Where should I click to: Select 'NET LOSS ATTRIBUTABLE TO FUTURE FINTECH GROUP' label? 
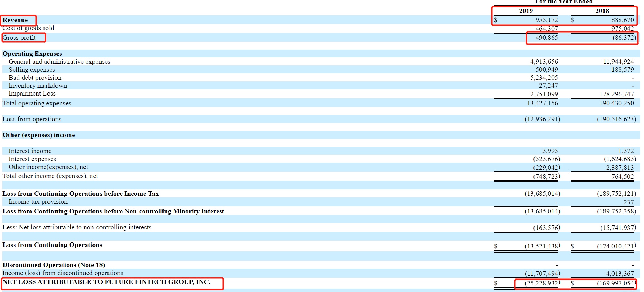(x=106, y=282)
